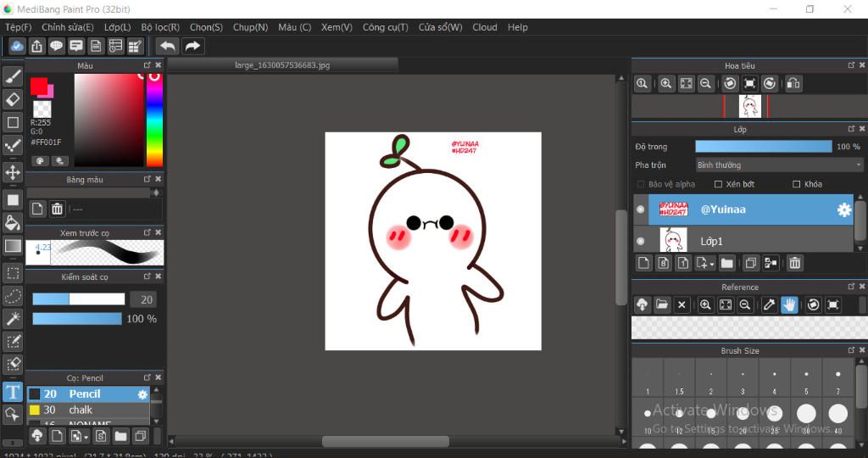Close the Màu color panel
Image resolution: width=868 pixels, height=458 pixels.
pos(159,65)
